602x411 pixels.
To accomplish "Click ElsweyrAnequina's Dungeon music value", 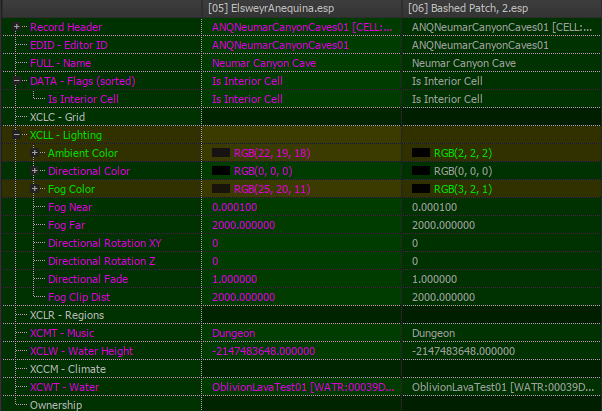I will 233,333.
